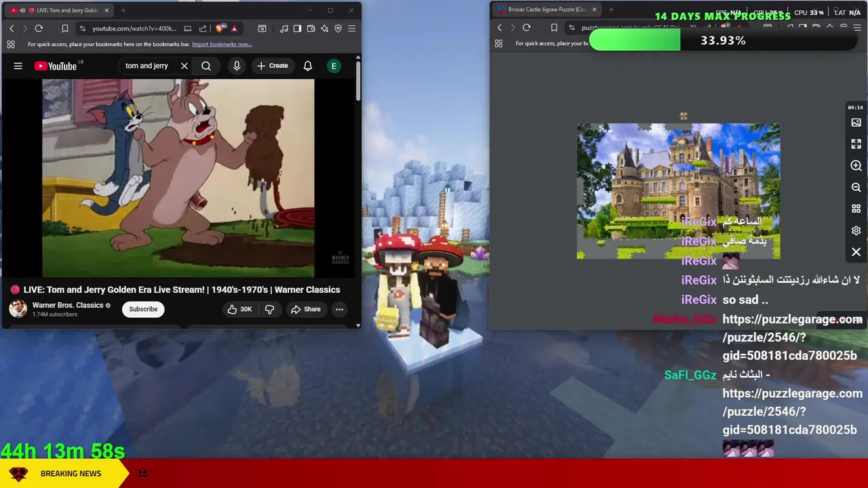
Task: Close the Brissac Castle puzzle tab
Action: point(595,9)
